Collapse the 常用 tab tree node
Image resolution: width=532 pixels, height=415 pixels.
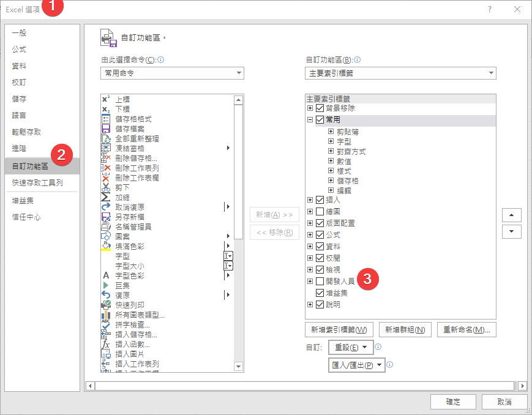[x=310, y=121]
